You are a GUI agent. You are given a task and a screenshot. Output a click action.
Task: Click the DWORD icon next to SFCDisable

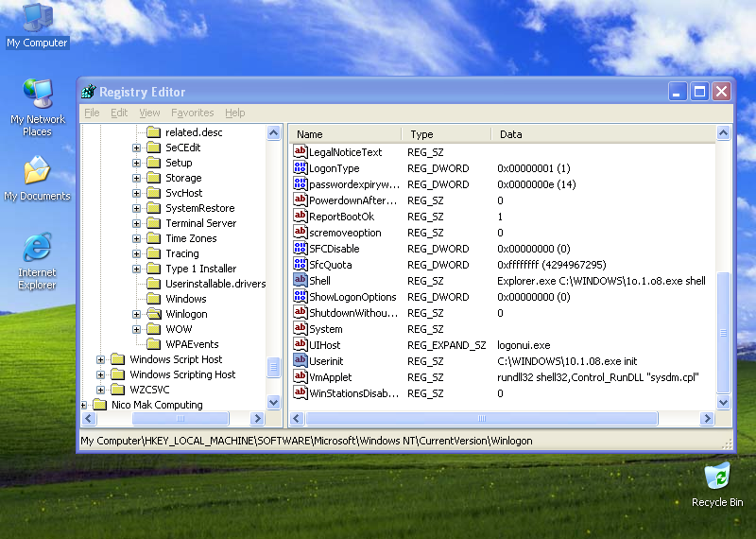pos(300,249)
